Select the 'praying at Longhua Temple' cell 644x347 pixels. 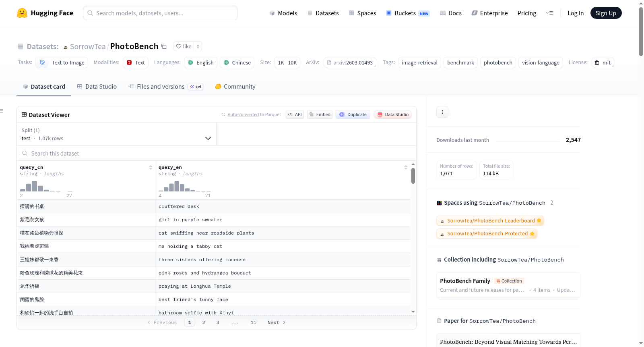(x=283, y=286)
